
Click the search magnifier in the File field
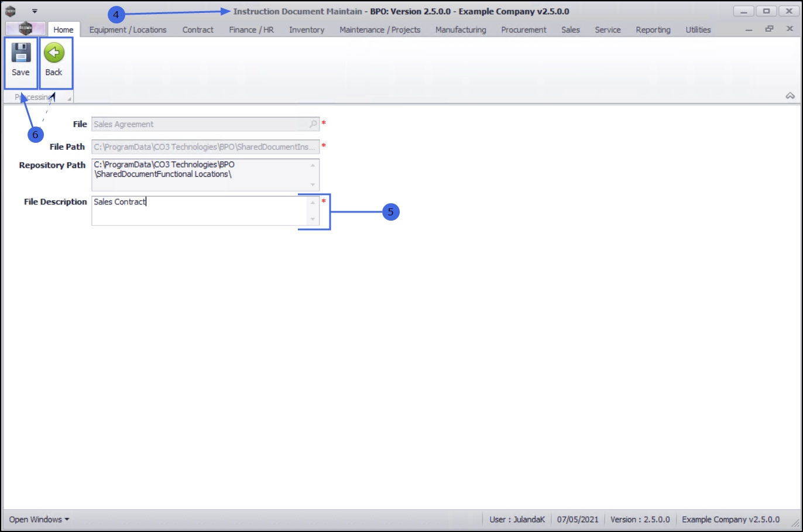(313, 124)
